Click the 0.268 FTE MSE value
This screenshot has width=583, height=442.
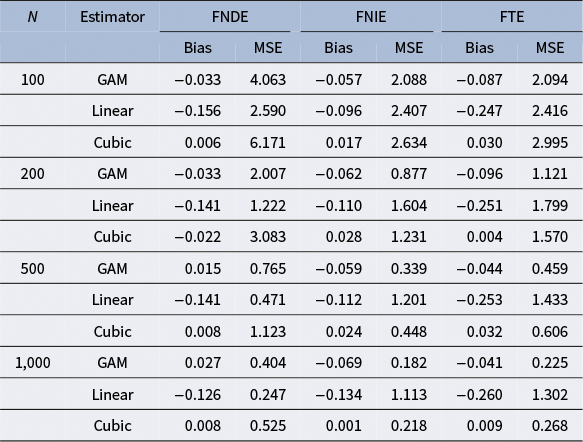tap(550, 426)
